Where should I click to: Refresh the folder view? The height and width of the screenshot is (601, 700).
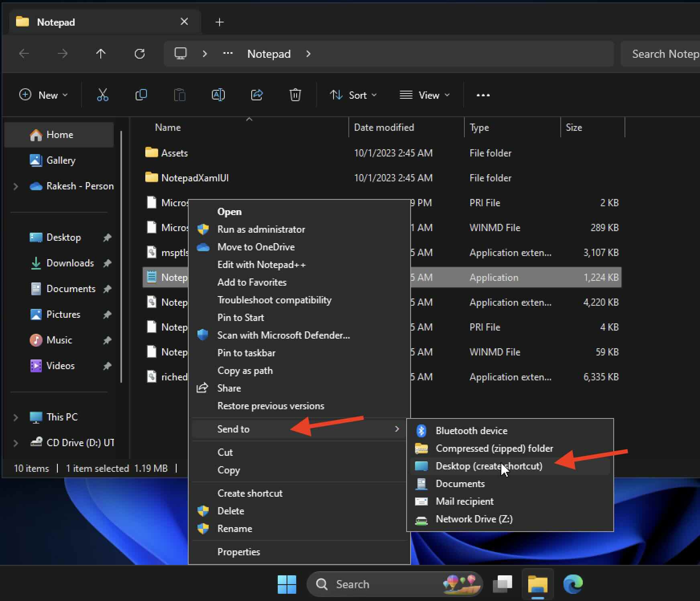[140, 54]
